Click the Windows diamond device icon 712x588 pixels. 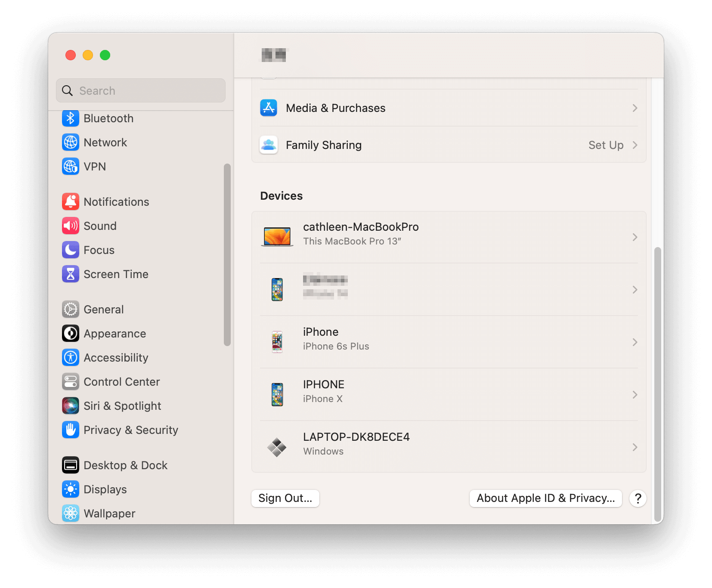(x=277, y=447)
